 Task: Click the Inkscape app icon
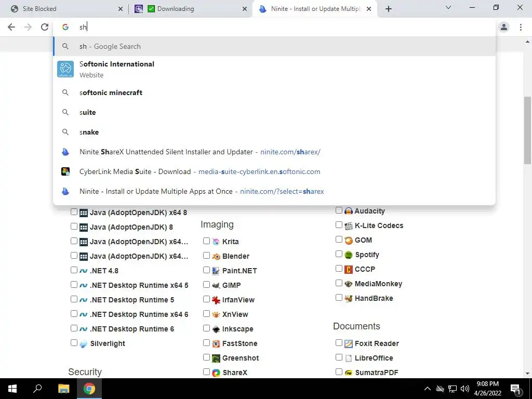[x=216, y=329]
